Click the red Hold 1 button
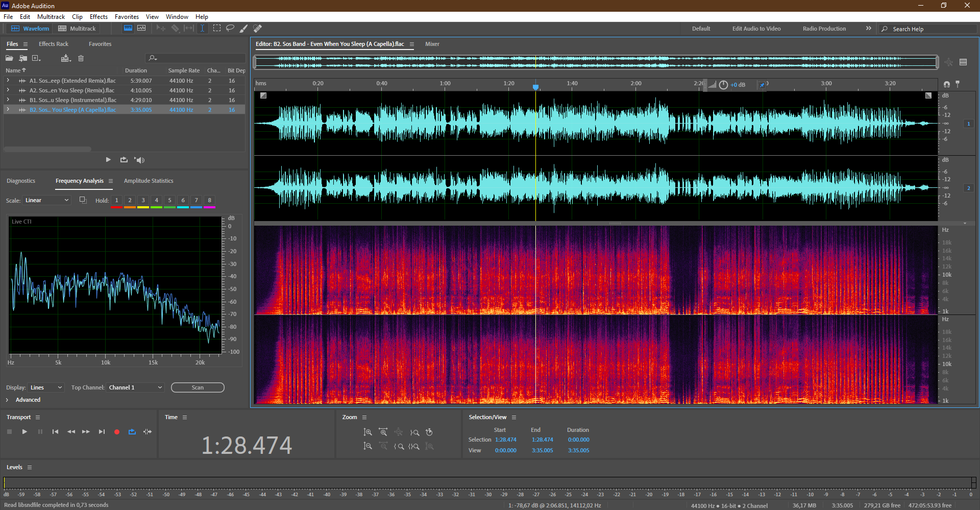 point(116,201)
